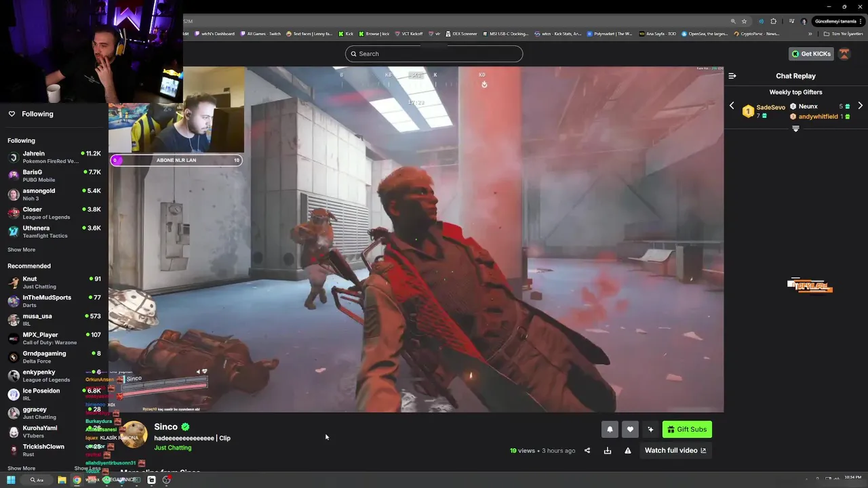Open the CryptoPanic News bookmark
Screen dimensions: 868x488
[756, 33]
